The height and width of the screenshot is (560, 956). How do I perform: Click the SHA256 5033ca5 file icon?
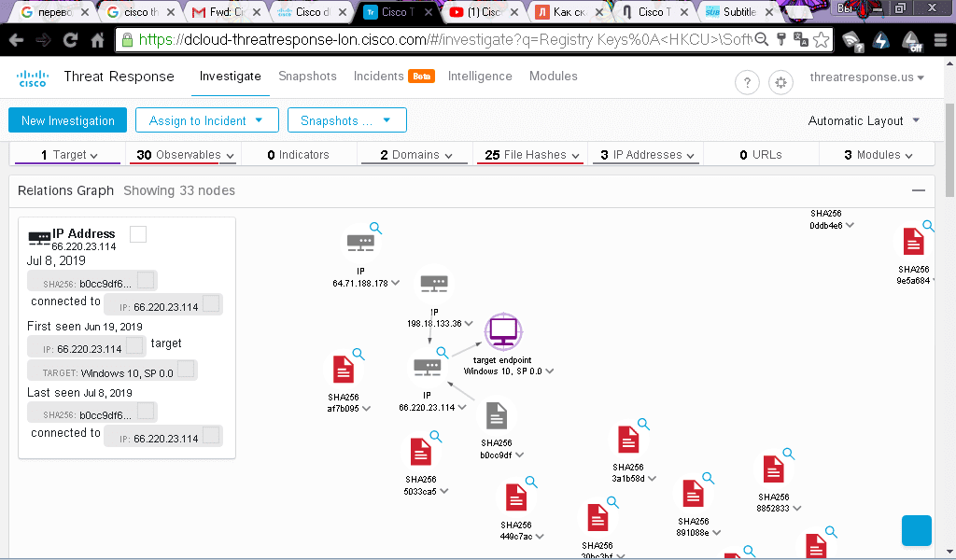pyautogui.click(x=421, y=452)
